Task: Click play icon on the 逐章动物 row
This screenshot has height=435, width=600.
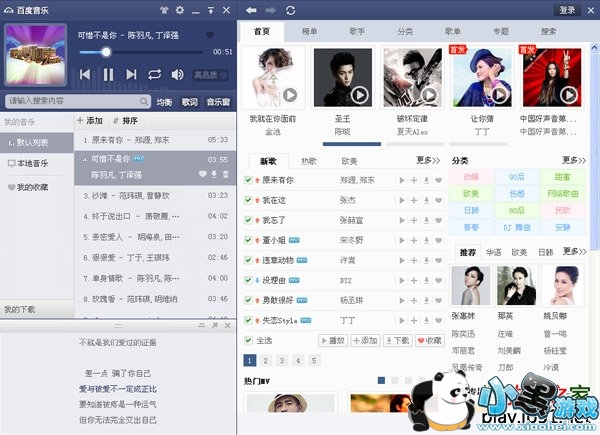Action: tap(402, 260)
